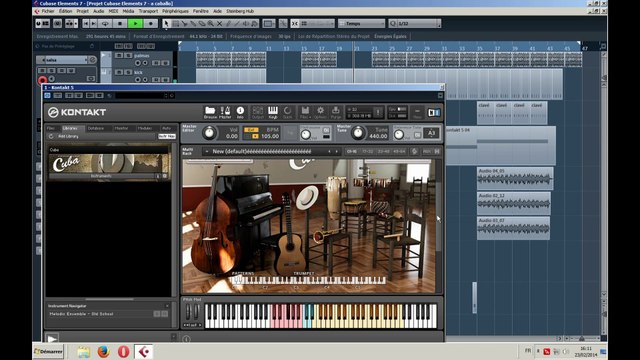The width and height of the screenshot is (640, 360).
Task: Toggle Cubase snap button in toolbar
Action: tap(295, 24)
